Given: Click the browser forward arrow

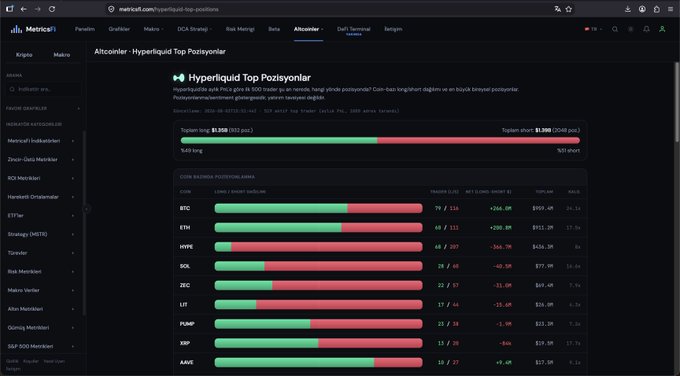Looking at the screenshot, I should point(38,9).
